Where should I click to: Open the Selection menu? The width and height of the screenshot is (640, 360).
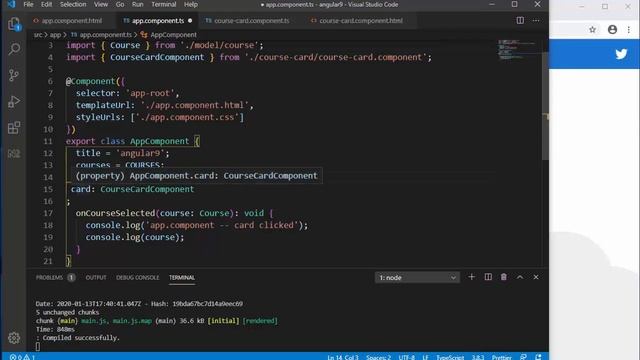pyautogui.click(x=73, y=4)
